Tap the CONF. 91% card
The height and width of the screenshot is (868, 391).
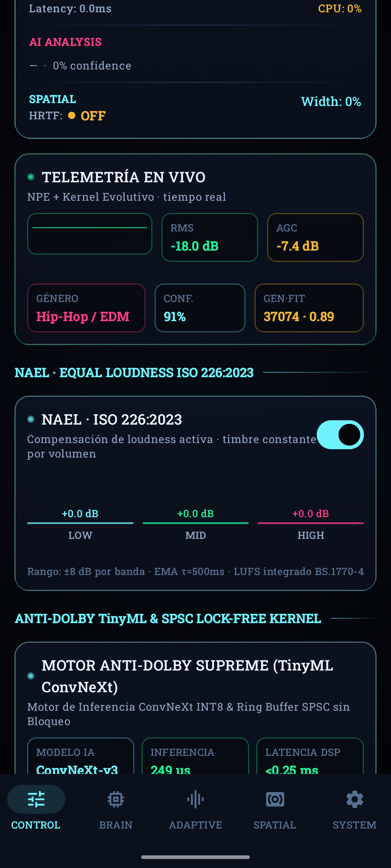point(200,308)
